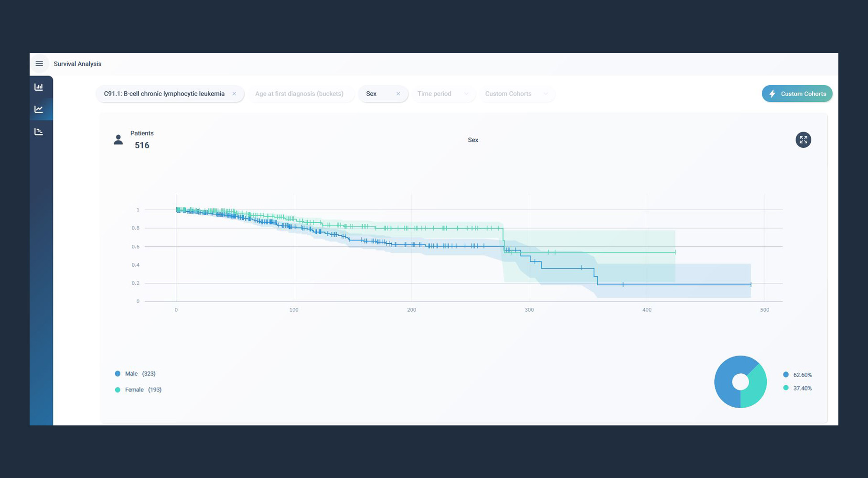This screenshot has height=478, width=868.
Task: Click the patients person icon
Action: pos(118,139)
